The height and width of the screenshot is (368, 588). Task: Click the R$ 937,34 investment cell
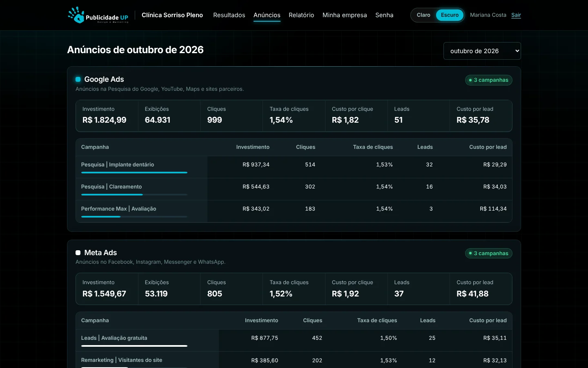(256, 165)
